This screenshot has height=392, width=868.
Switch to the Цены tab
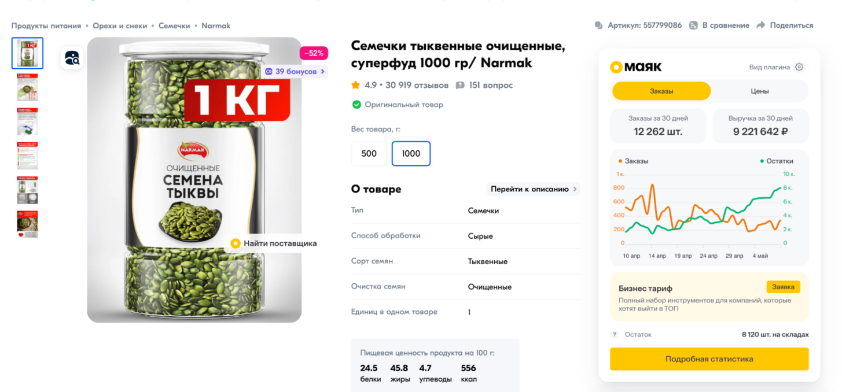pyautogui.click(x=759, y=91)
